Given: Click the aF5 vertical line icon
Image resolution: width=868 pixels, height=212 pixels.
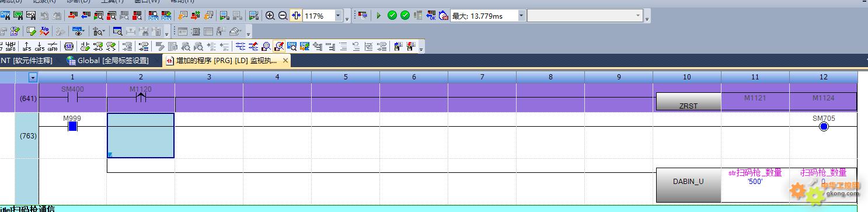Looking at the screenshot, I should point(27,46).
